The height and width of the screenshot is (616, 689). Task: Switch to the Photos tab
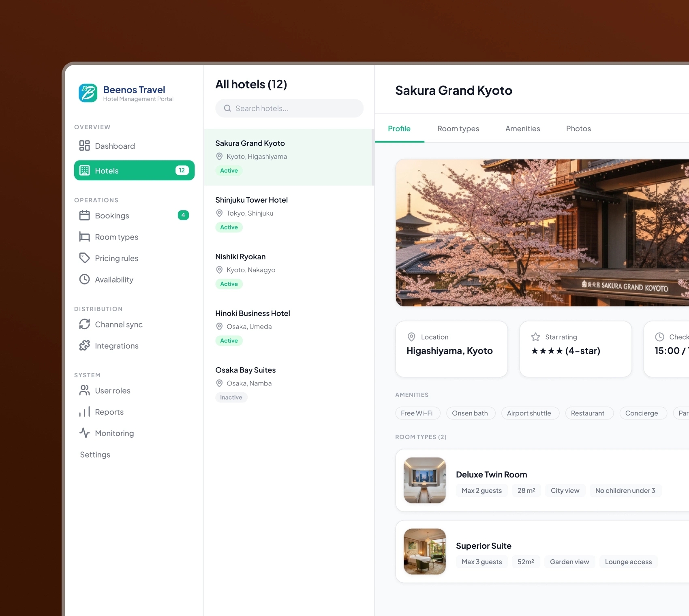pos(578,128)
